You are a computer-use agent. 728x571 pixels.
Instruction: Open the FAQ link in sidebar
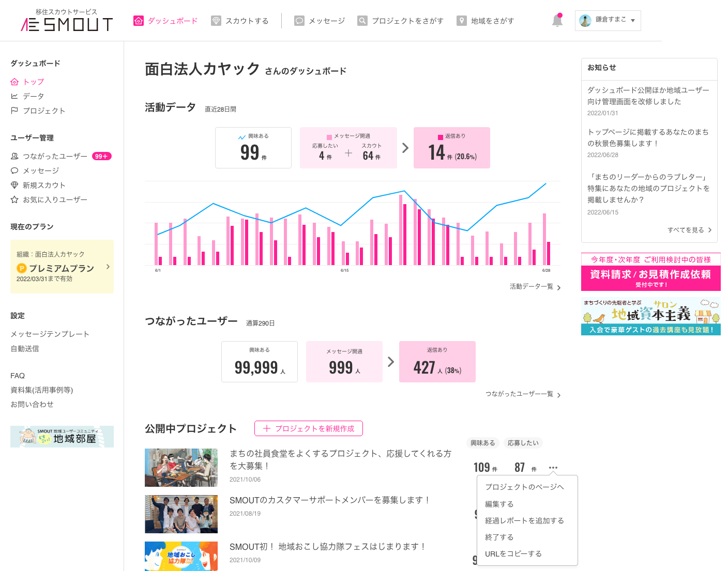[18, 376]
